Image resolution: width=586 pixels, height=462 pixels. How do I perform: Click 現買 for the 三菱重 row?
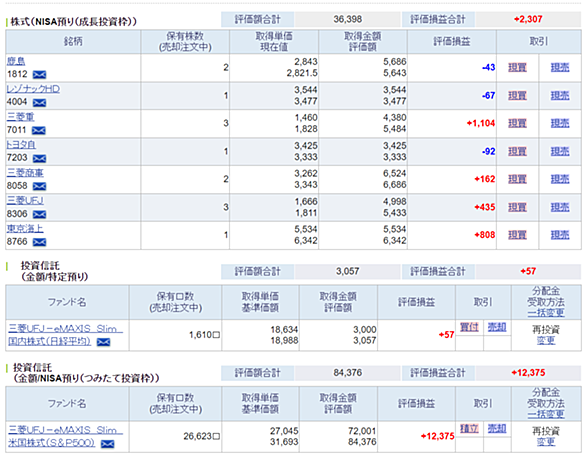(517, 123)
